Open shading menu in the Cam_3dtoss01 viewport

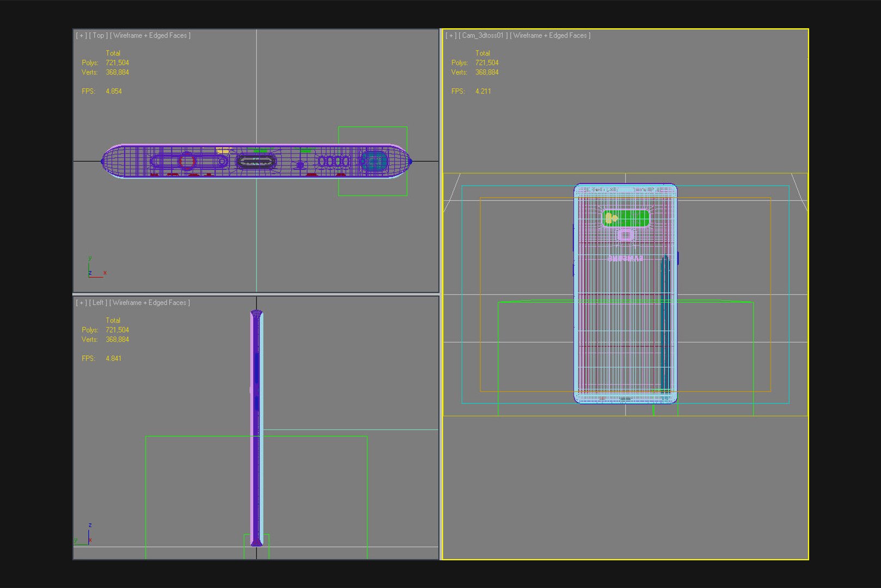[x=550, y=35]
